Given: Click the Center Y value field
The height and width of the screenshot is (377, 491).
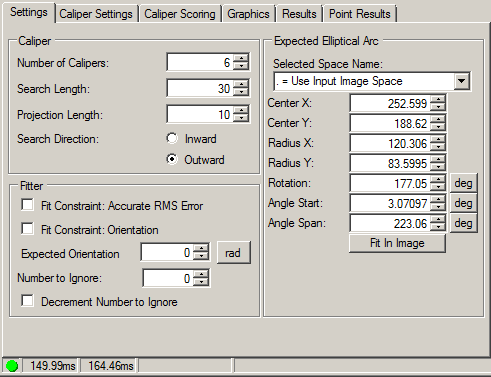Looking at the screenshot, I should click(x=390, y=123).
